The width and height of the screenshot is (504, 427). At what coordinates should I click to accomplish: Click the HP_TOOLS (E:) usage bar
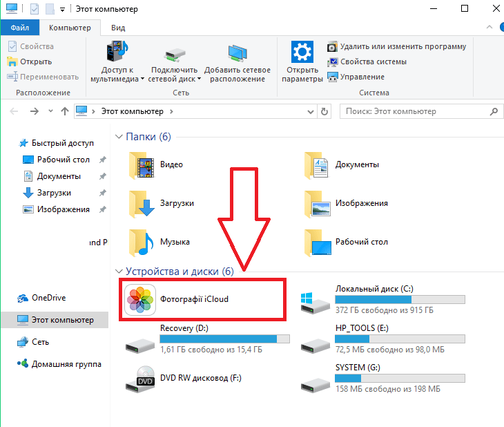click(x=400, y=339)
